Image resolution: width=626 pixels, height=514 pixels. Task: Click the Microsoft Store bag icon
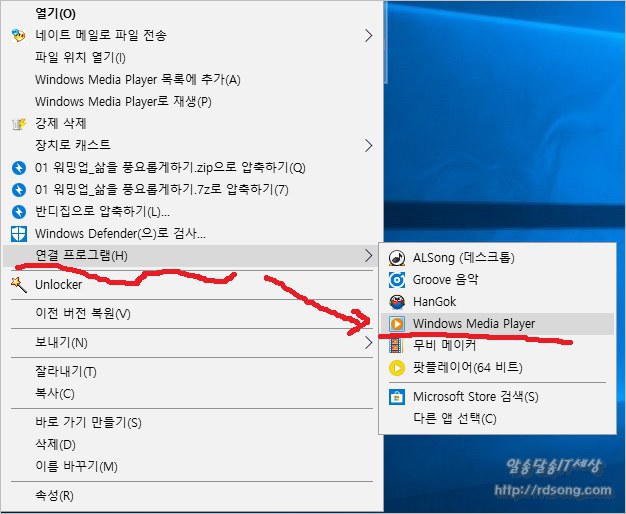pos(397,397)
